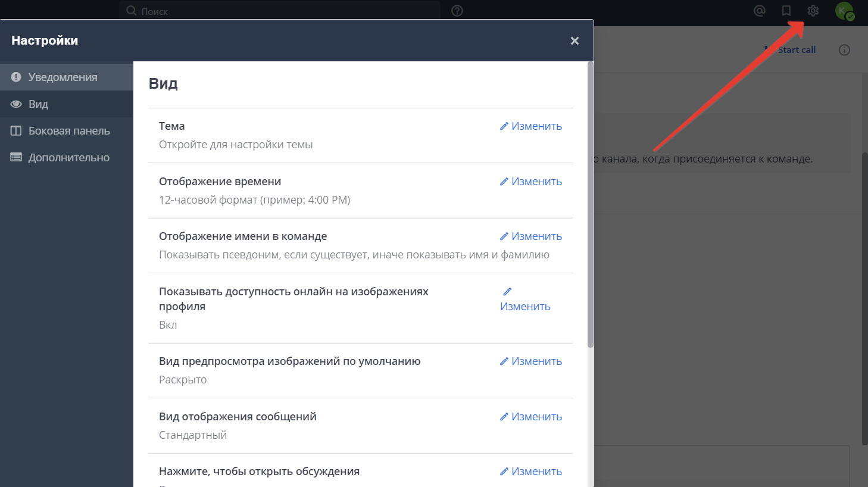
Task: Click the eye icon next to Вид
Action: point(16,103)
